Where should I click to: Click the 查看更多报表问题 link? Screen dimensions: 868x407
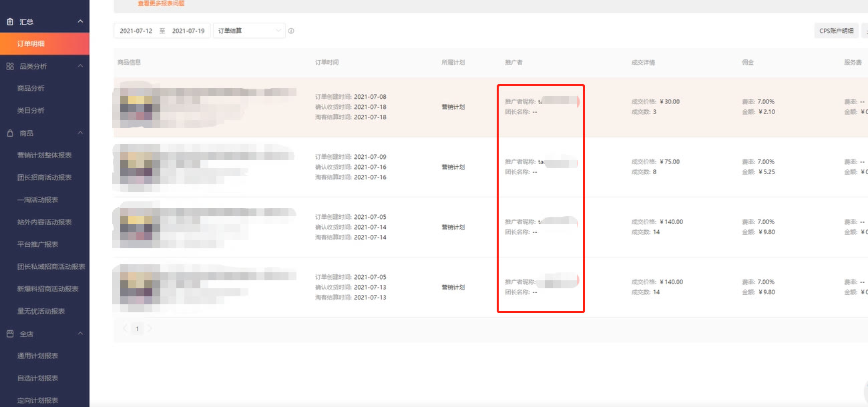coord(161,3)
